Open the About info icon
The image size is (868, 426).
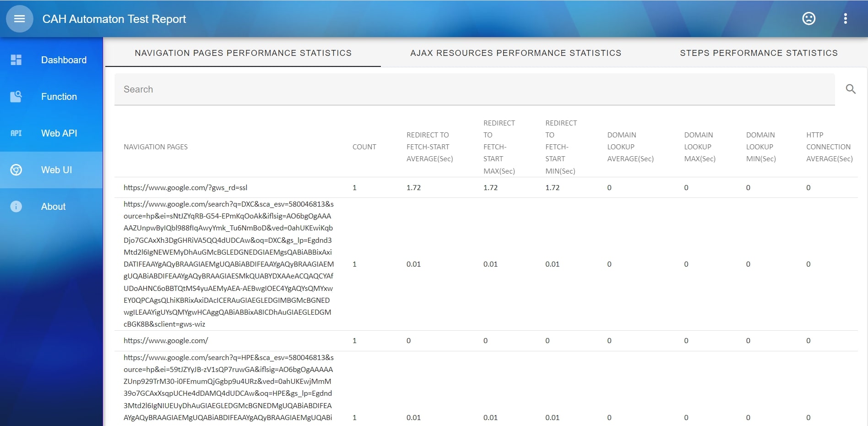tap(16, 207)
